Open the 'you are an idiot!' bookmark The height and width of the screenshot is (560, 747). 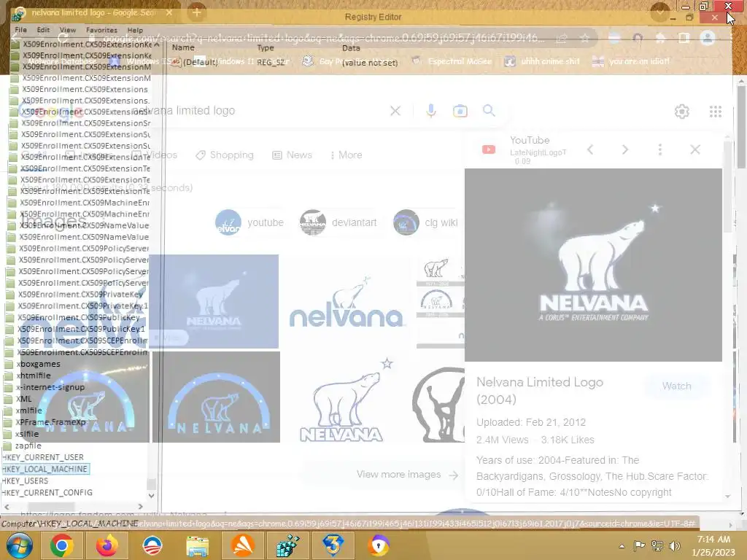tap(631, 61)
